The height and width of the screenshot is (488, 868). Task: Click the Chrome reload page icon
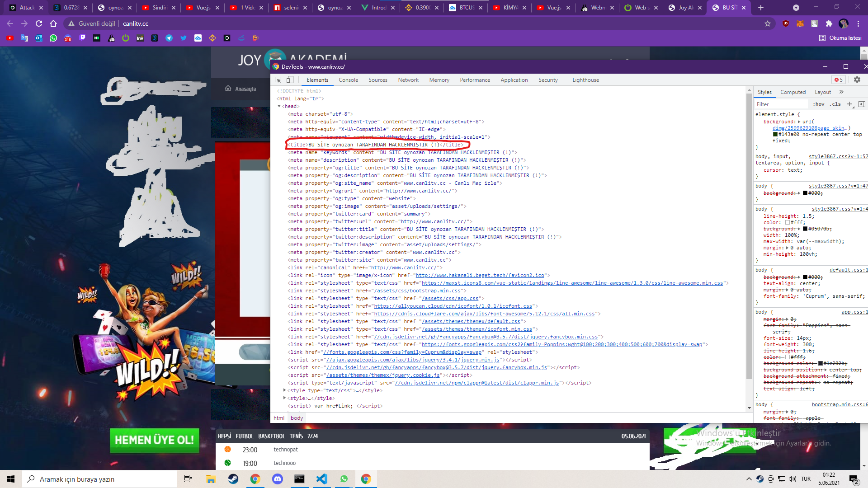point(39,23)
